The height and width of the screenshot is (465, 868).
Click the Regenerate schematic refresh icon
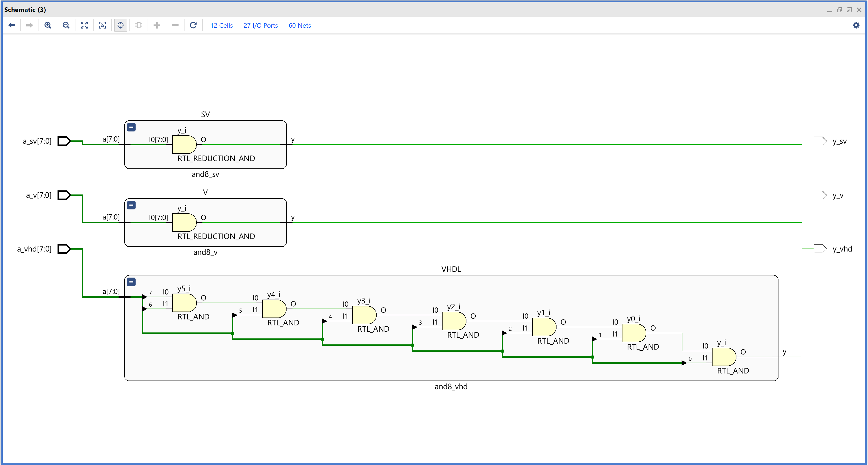(x=193, y=25)
